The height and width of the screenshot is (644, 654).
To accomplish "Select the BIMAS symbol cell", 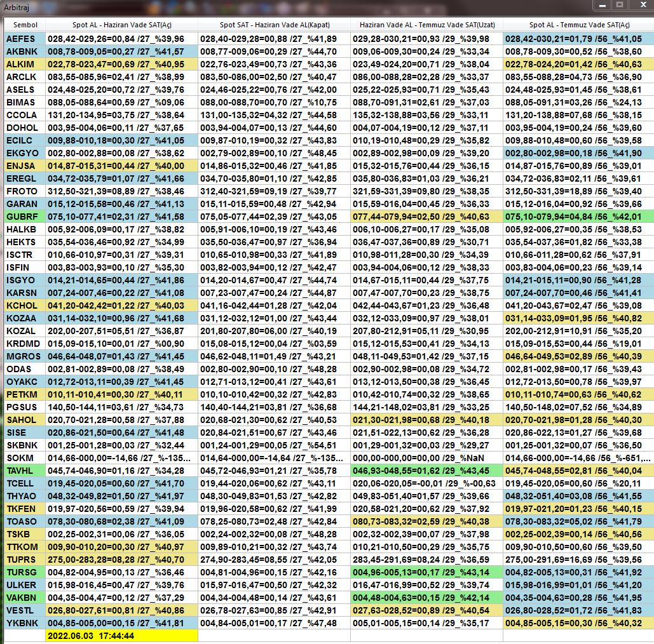I will [x=25, y=102].
